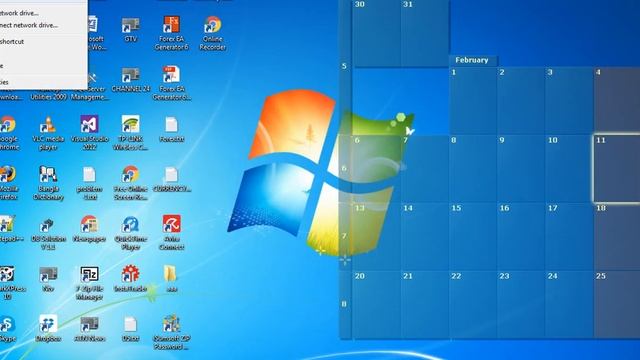
Task: Select February 25 calendar cell
Action: click(617, 304)
